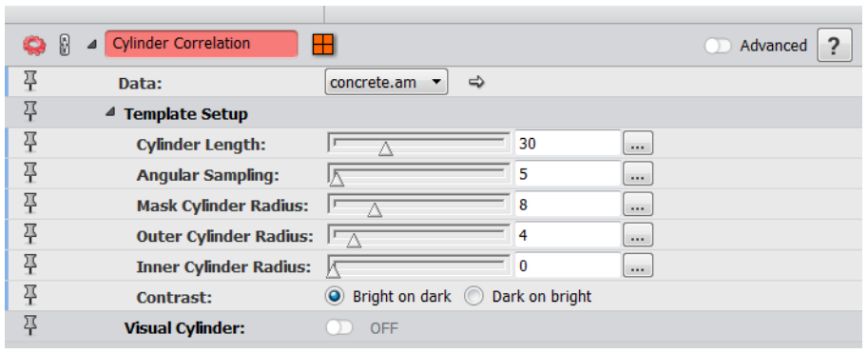Collapse the Cylinder Correlation module

pos(91,46)
